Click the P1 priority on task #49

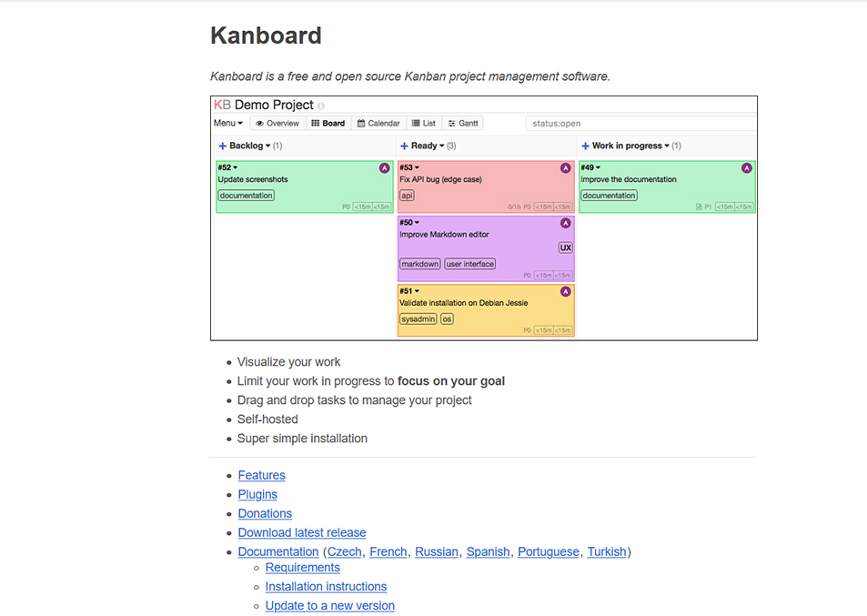[708, 207]
